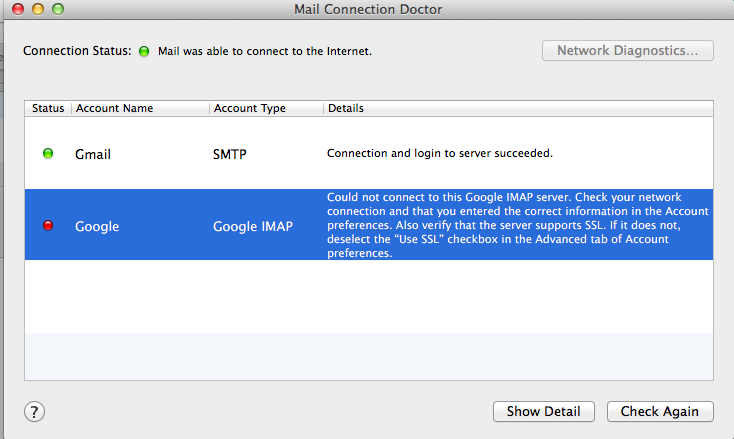
Task: Select the Gmail account row
Action: pos(369,153)
